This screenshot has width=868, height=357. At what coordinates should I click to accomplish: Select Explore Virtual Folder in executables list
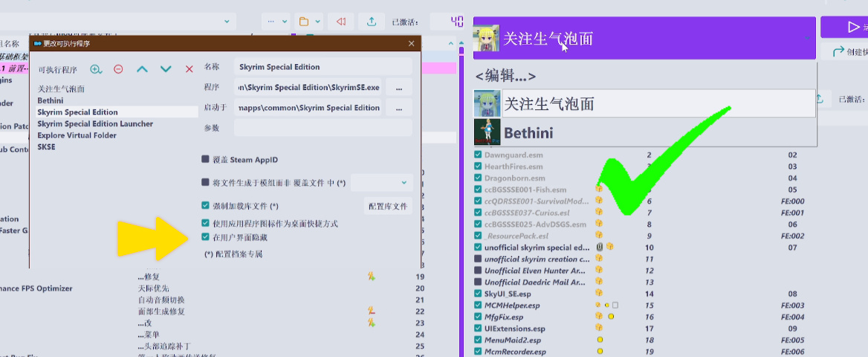click(77, 135)
